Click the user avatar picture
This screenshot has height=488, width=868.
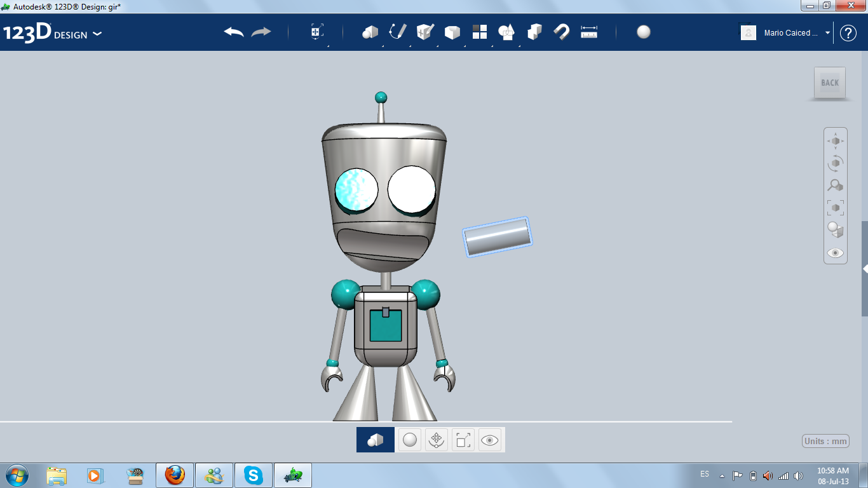tap(749, 32)
